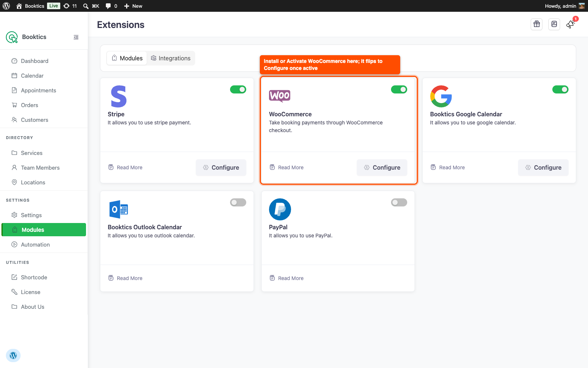Click the Locations pin icon in sidebar
The image size is (588, 368).
(14, 182)
